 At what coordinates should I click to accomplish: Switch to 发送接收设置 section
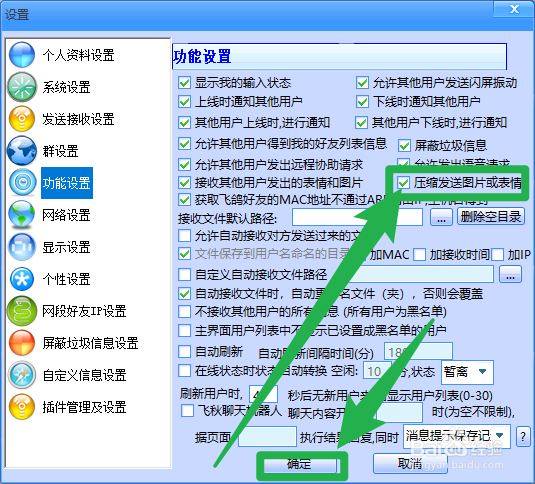[78, 119]
